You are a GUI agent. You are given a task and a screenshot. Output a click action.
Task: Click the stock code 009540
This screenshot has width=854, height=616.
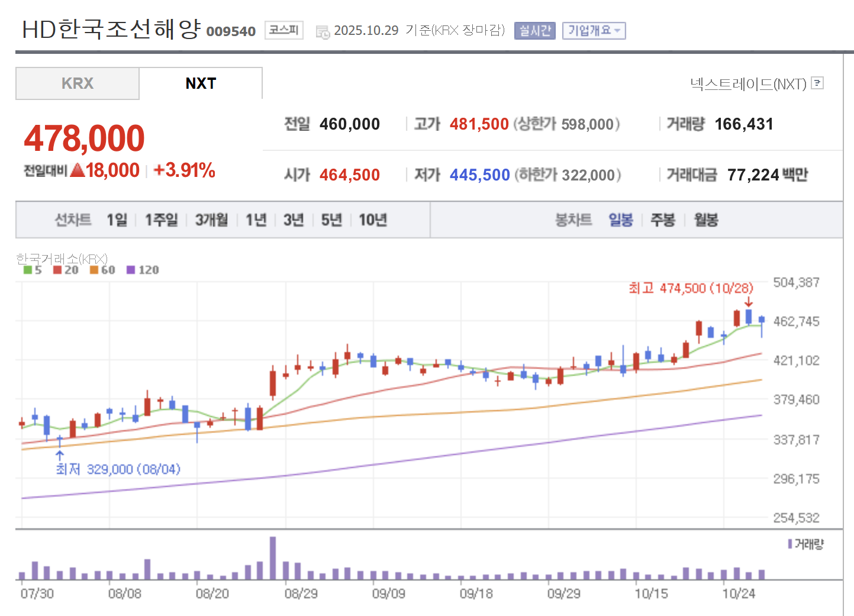pyautogui.click(x=231, y=31)
